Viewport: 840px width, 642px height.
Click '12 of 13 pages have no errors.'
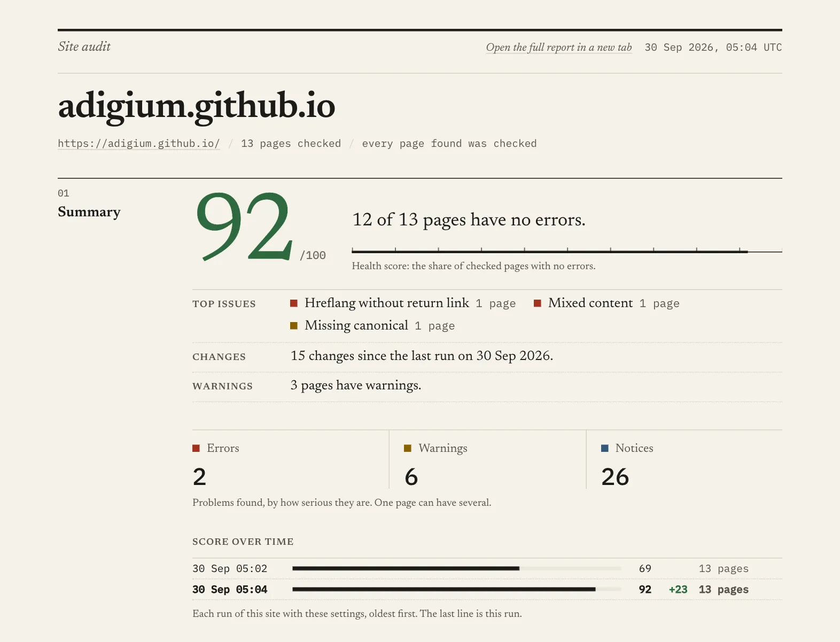[x=469, y=220]
